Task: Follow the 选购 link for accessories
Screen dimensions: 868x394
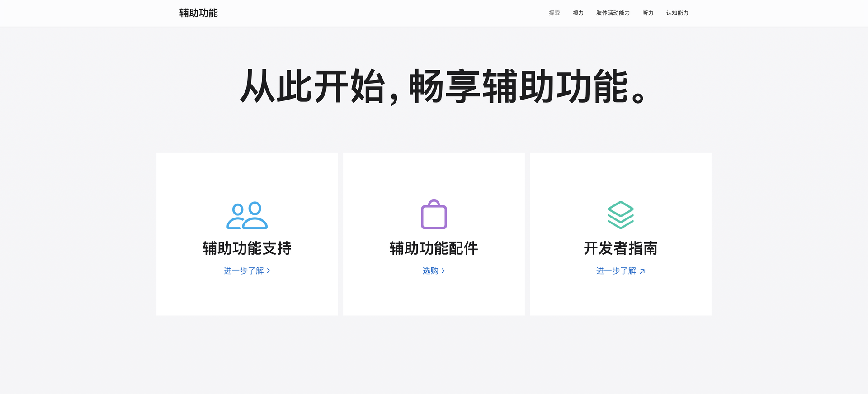Action: pos(430,271)
